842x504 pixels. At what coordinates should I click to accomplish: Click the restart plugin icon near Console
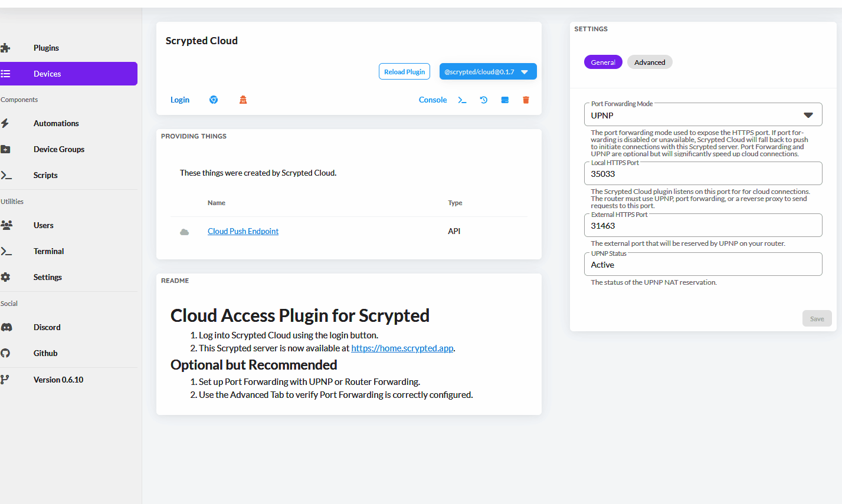point(483,100)
